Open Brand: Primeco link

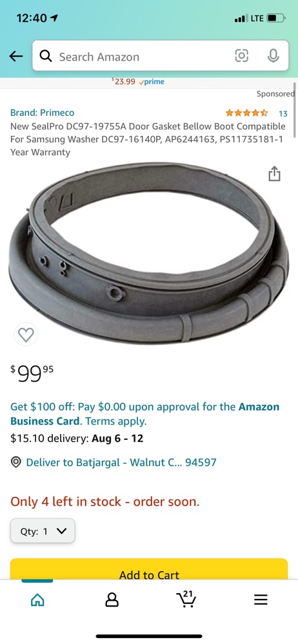pos(43,113)
